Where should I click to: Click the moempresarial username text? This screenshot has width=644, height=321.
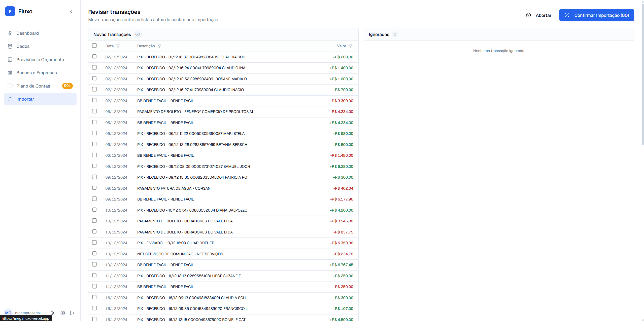[x=29, y=313]
